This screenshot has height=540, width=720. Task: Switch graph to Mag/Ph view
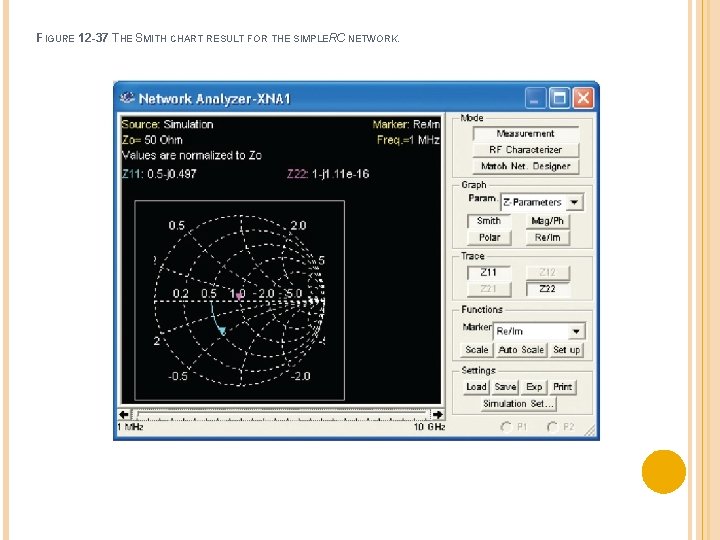point(547,221)
